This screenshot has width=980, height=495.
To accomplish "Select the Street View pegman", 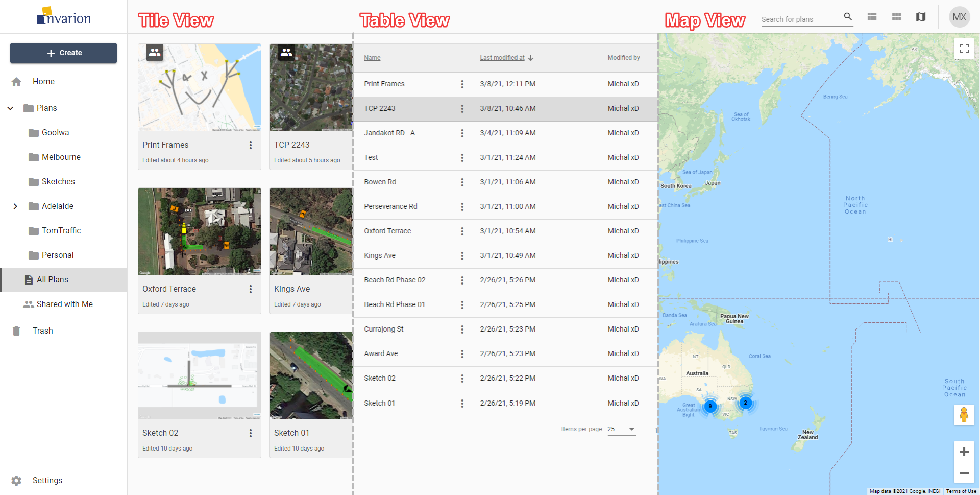I will (964, 415).
